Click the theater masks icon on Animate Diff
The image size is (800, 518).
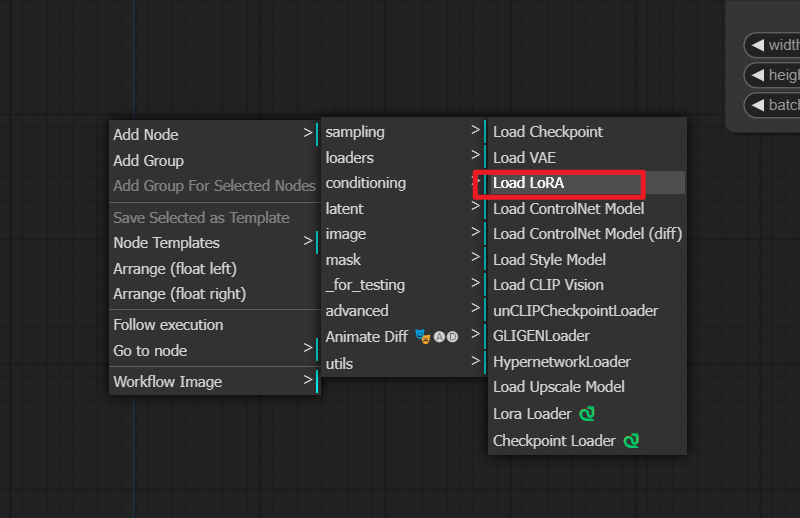(x=422, y=337)
